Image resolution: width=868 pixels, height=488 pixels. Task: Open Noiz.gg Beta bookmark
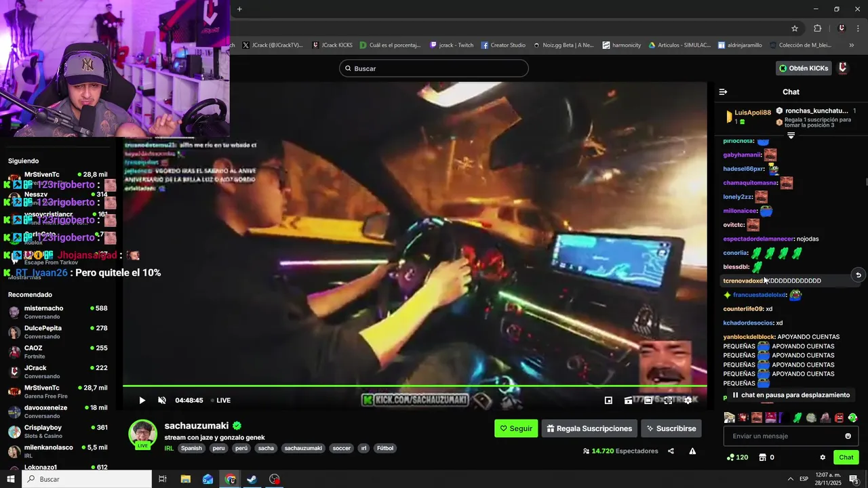coord(563,45)
